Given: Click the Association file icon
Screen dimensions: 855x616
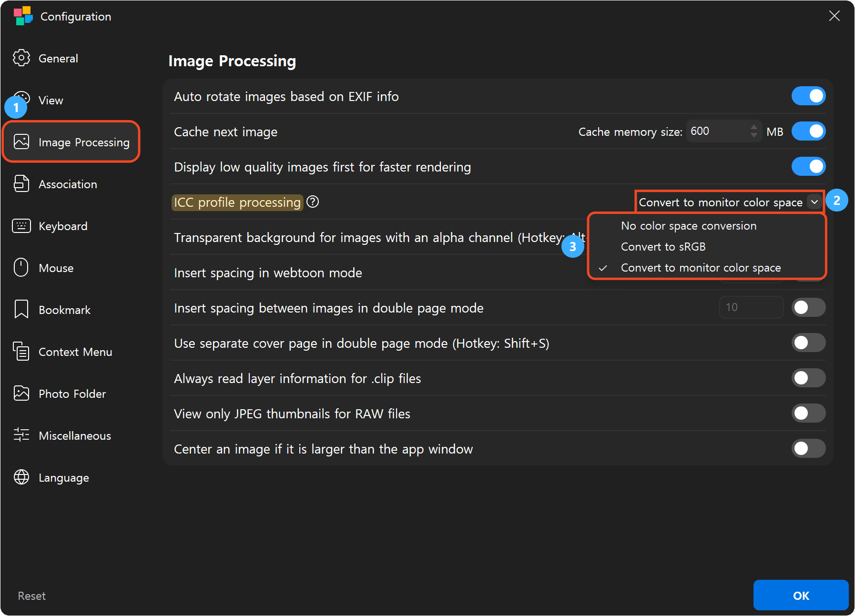Looking at the screenshot, I should point(21,184).
